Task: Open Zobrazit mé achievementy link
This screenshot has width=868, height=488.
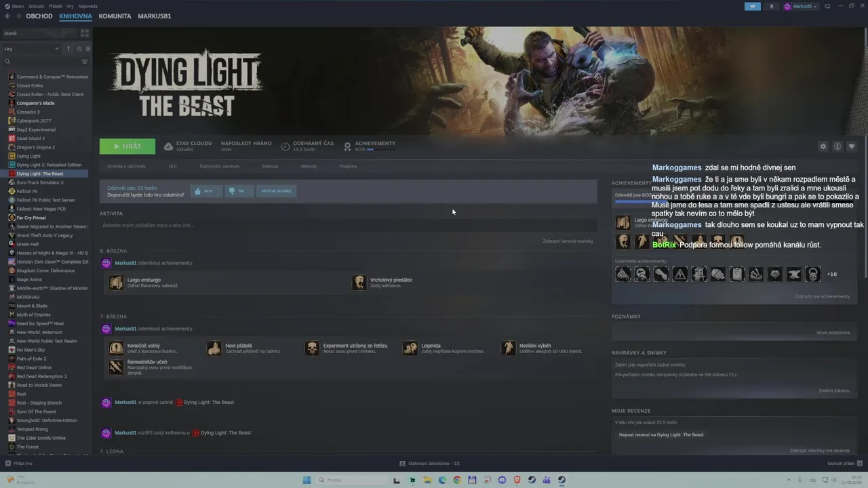Action: 822,297
